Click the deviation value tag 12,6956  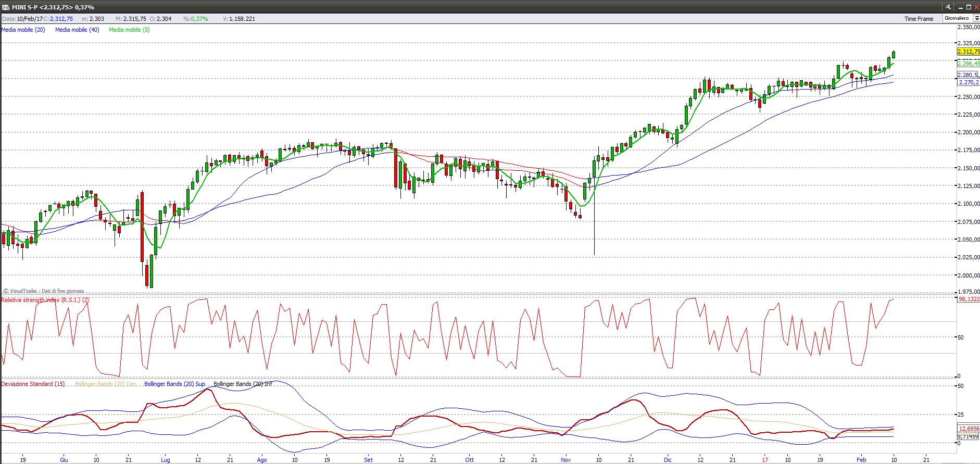(x=969, y=429)
